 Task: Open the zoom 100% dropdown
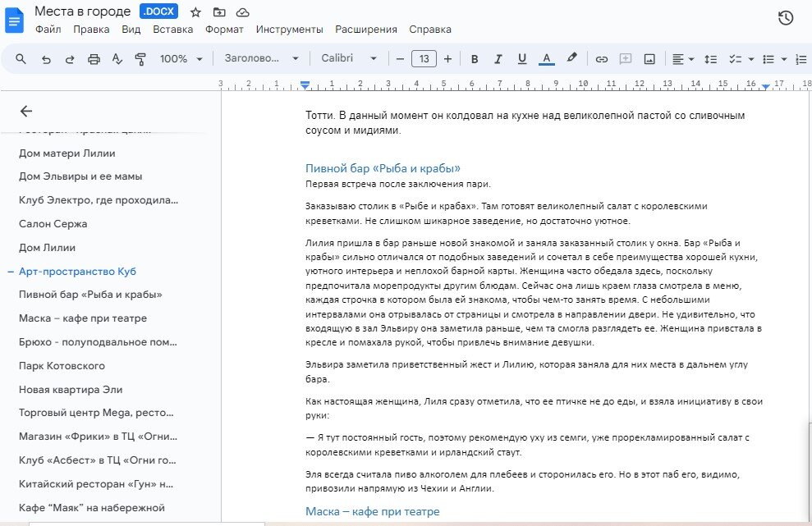[x=181, y=59]
